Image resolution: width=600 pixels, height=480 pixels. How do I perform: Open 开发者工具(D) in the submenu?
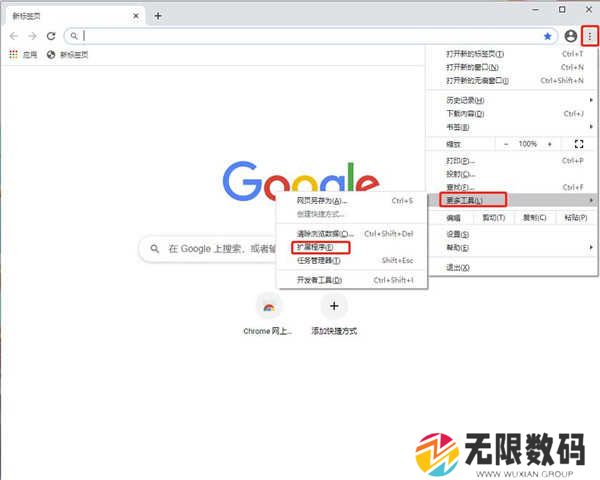pyautogui.click(x=352, y=280)
